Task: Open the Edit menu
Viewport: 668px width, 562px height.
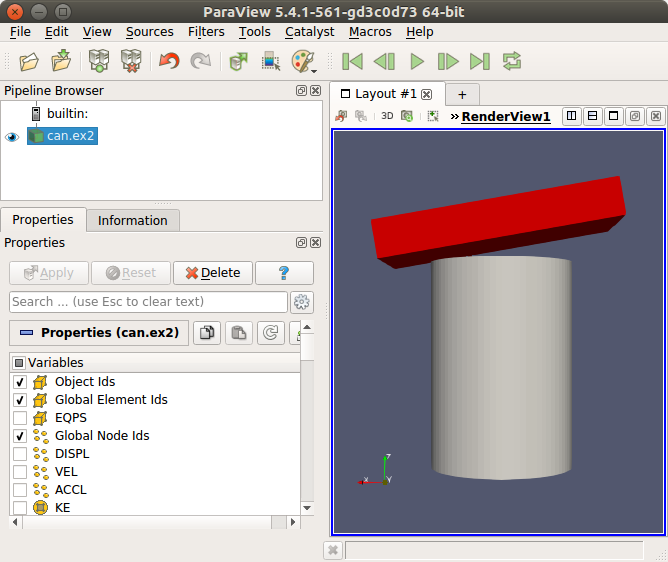Action: (57, 32)
